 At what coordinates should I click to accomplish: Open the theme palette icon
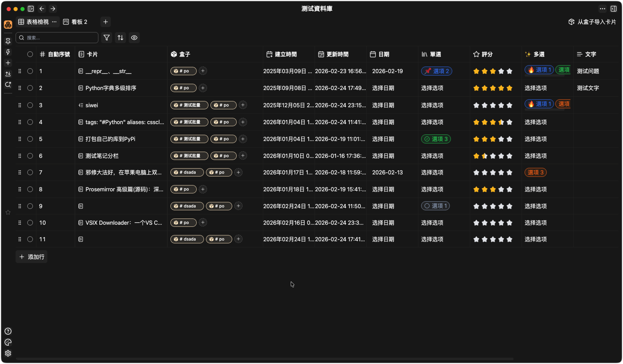coord(8,342)
